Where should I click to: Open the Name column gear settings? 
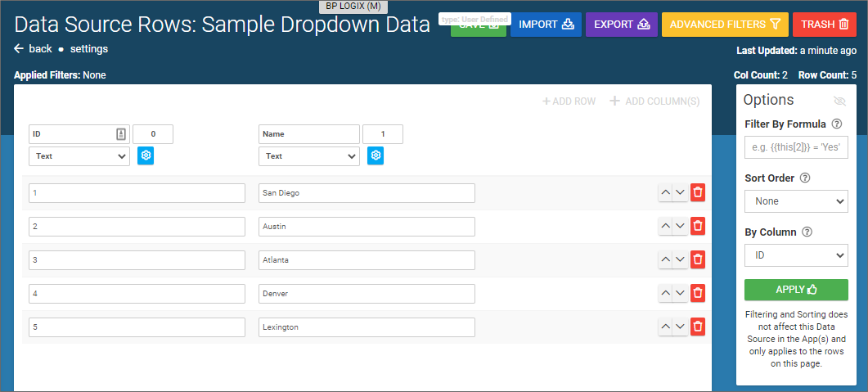coord(376,155)
